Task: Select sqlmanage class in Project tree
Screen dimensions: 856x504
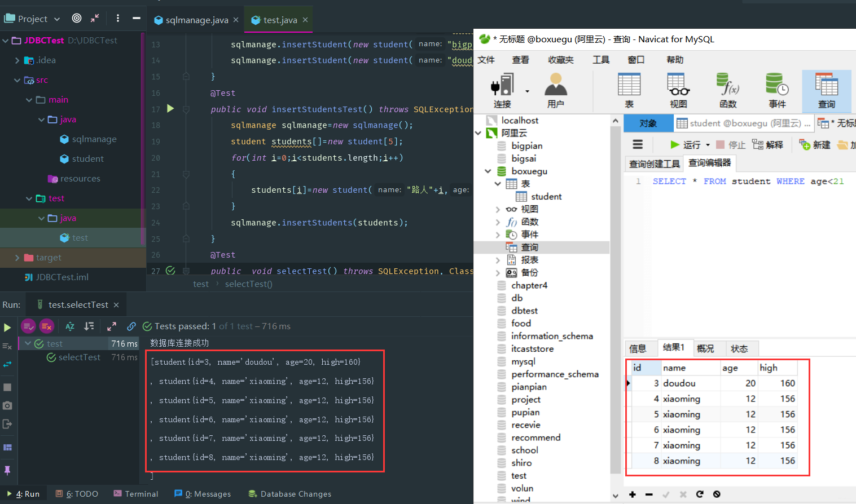Action: point(88,139)
